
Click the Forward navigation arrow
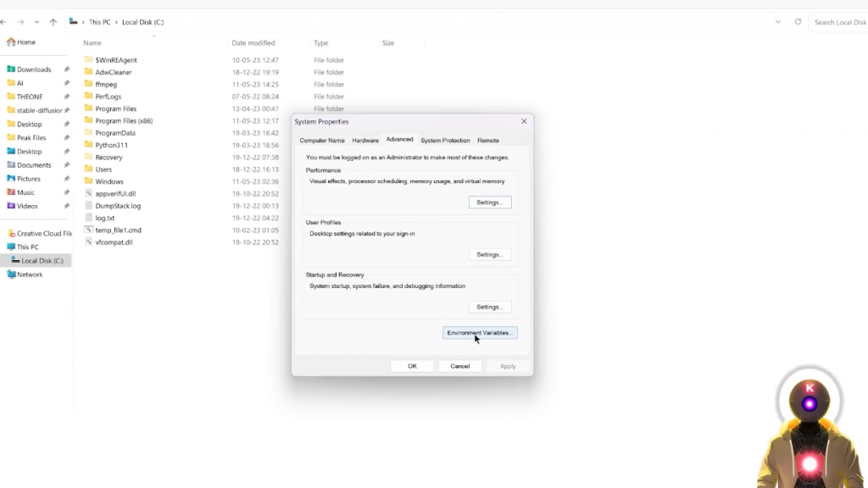(x=20, y=22)
